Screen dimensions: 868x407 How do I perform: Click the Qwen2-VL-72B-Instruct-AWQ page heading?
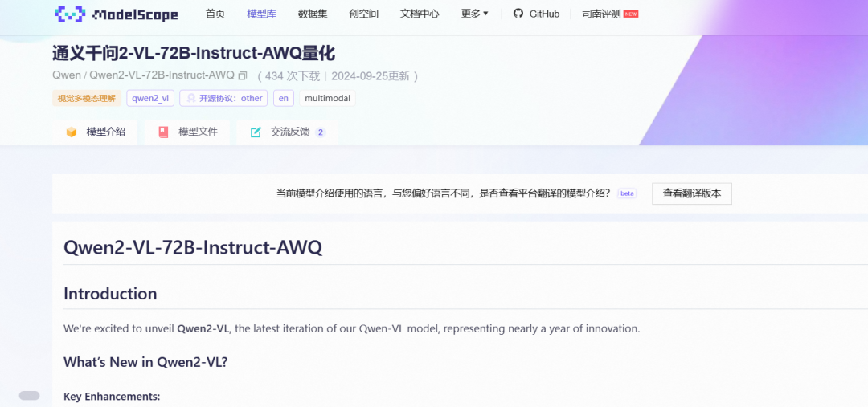pyautogui.click(x=193, y=247)
